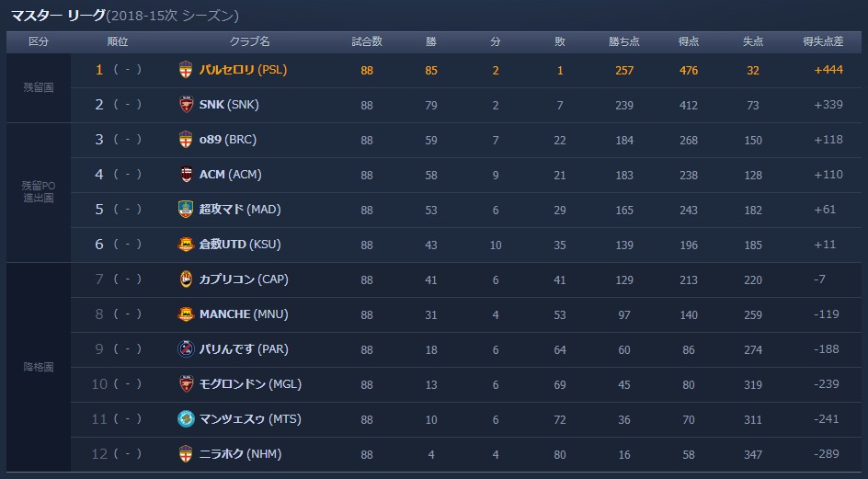Click the o89 (BRC) club crest icon
This screenshot has width=868, height=479.
pos(186,140)
